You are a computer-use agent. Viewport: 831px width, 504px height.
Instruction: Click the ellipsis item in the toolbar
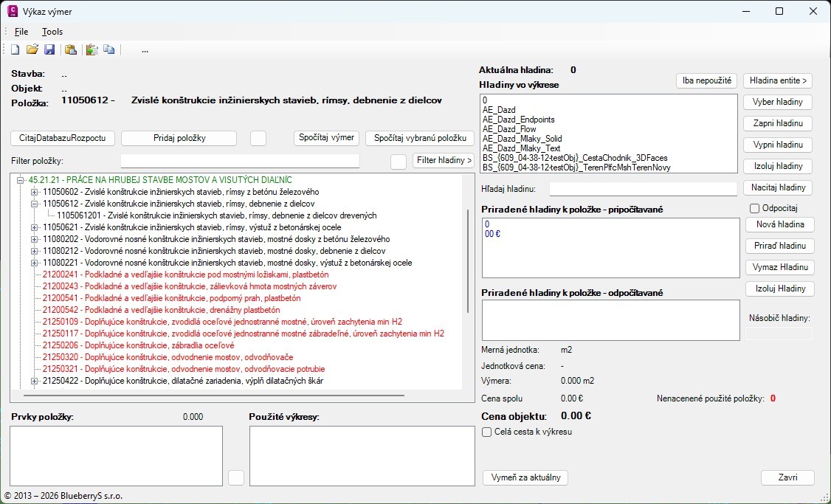[x=145, y=49]
